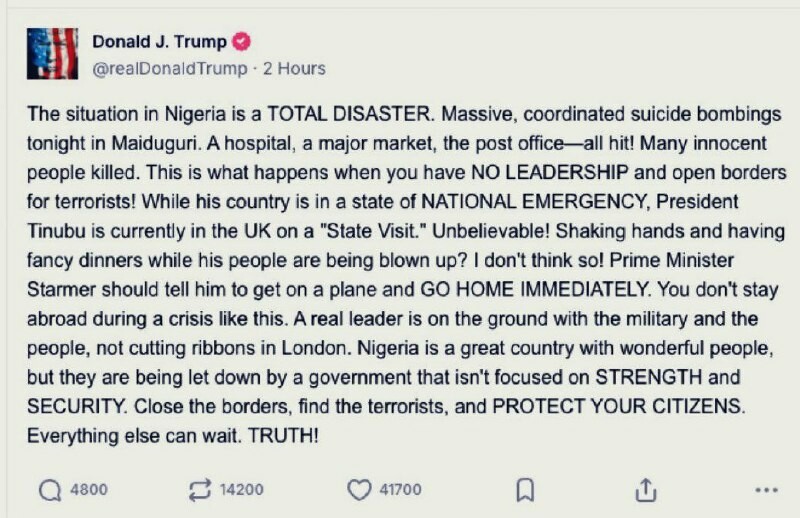Open Donald J. Trump display name
800x518 pixels.
[159, 42]
